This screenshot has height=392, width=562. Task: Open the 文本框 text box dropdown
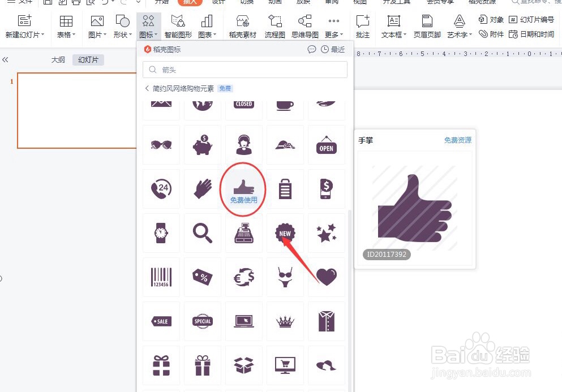393,35
